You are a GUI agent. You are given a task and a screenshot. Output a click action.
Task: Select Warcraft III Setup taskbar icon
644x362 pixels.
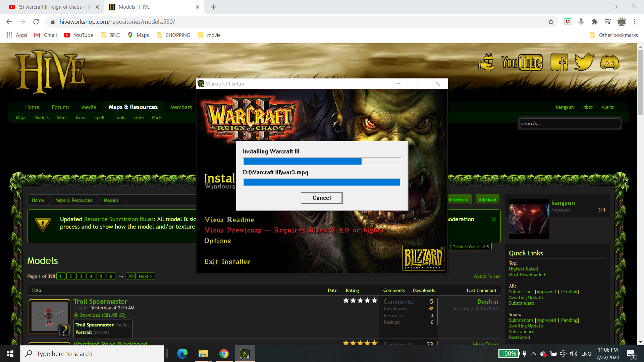[245, 354]
